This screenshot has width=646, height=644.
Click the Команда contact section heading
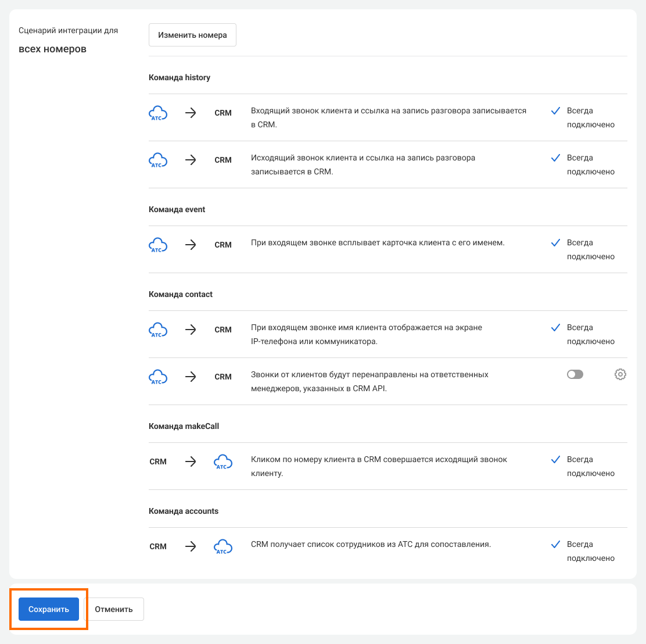[181, 294]
